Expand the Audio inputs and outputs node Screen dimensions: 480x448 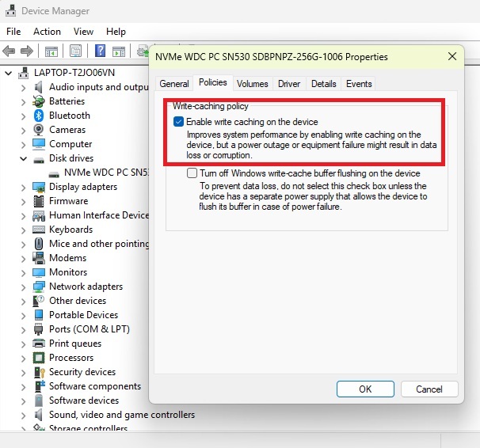tap(23, 88)
